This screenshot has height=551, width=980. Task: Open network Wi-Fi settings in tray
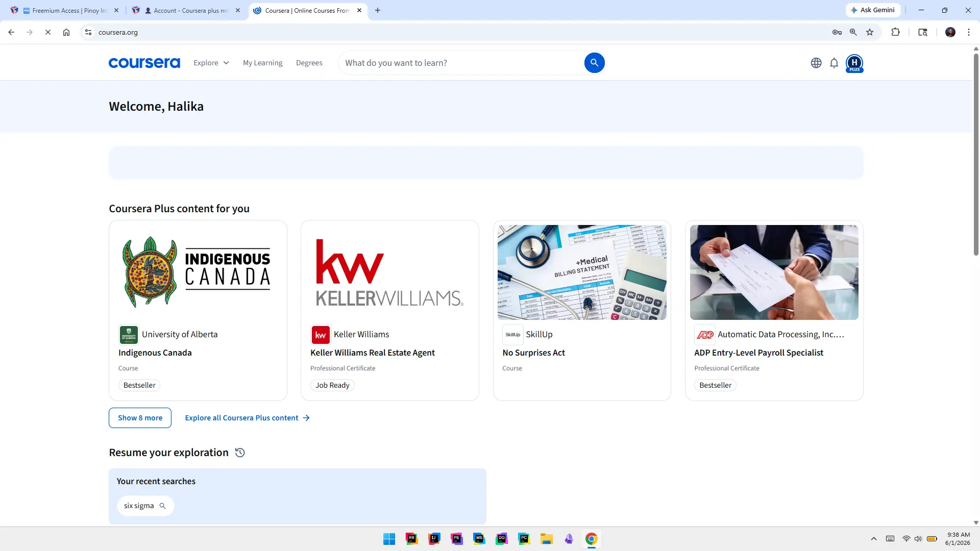(906, 539)
